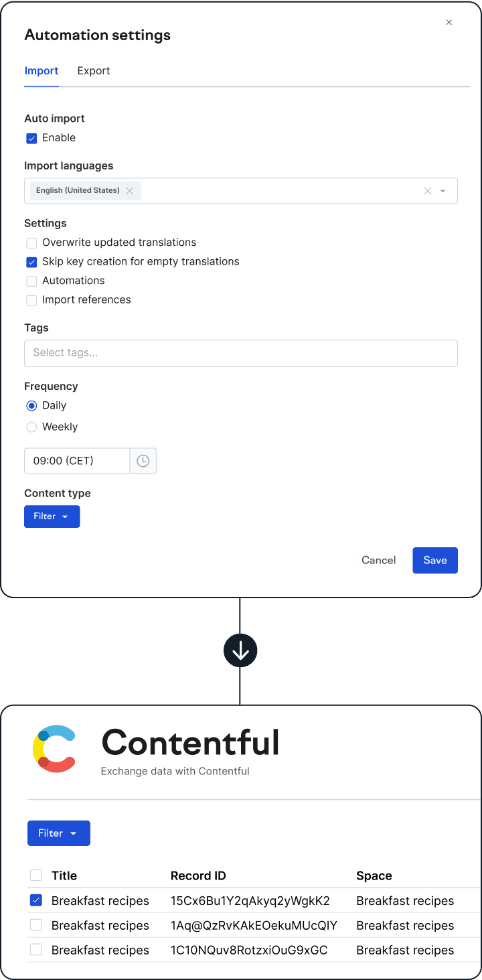
Task: Check Overwrite updated translations
Action: (x=31, y=243)
